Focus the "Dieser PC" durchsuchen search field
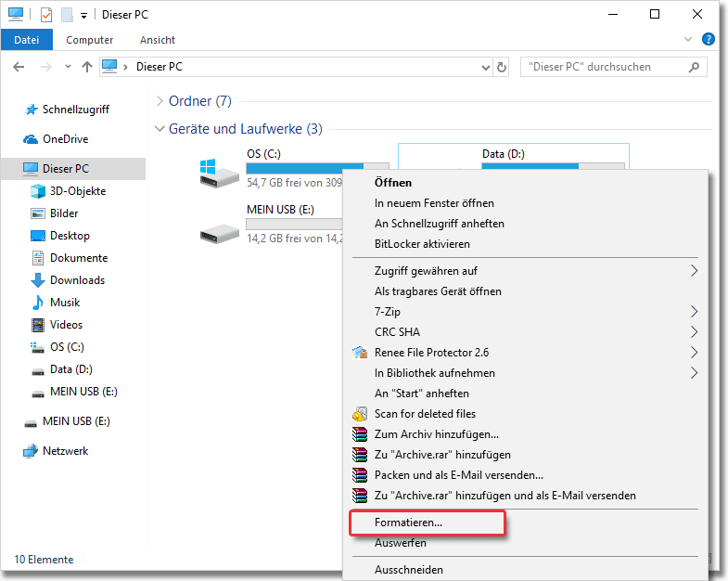The image size is (728, 581). pyautogui.click(x=613, y=67)
